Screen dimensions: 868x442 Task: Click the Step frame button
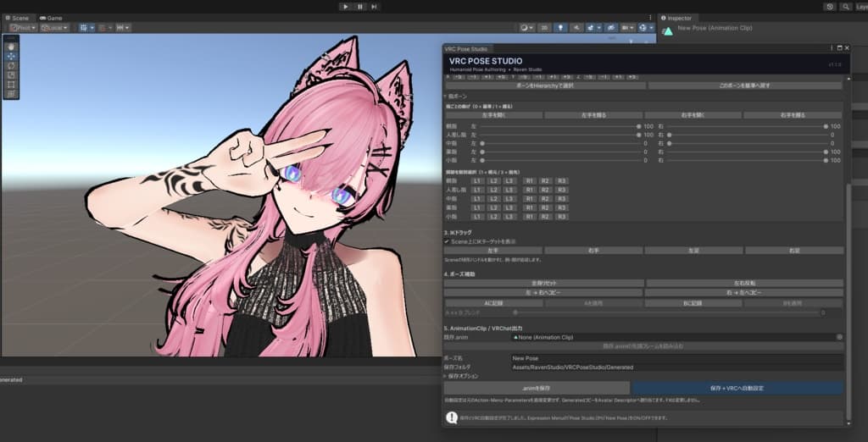click(x=374, y=7)
